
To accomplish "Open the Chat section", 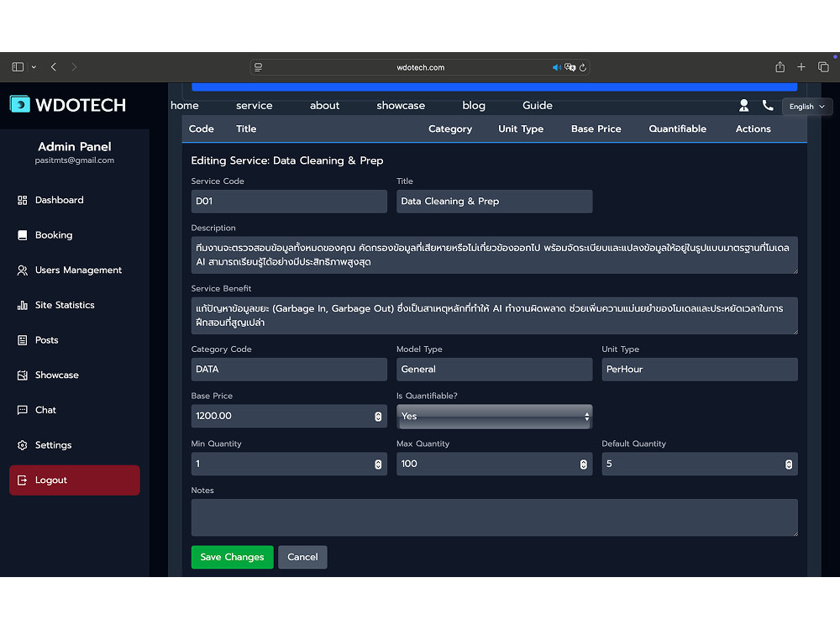I will coord(75,411).
